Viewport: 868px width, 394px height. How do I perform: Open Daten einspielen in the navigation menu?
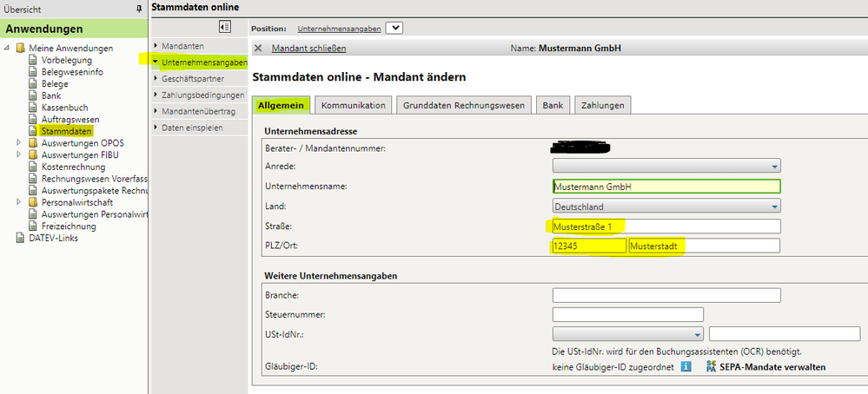pyautogui.click(x=199, y=128)
